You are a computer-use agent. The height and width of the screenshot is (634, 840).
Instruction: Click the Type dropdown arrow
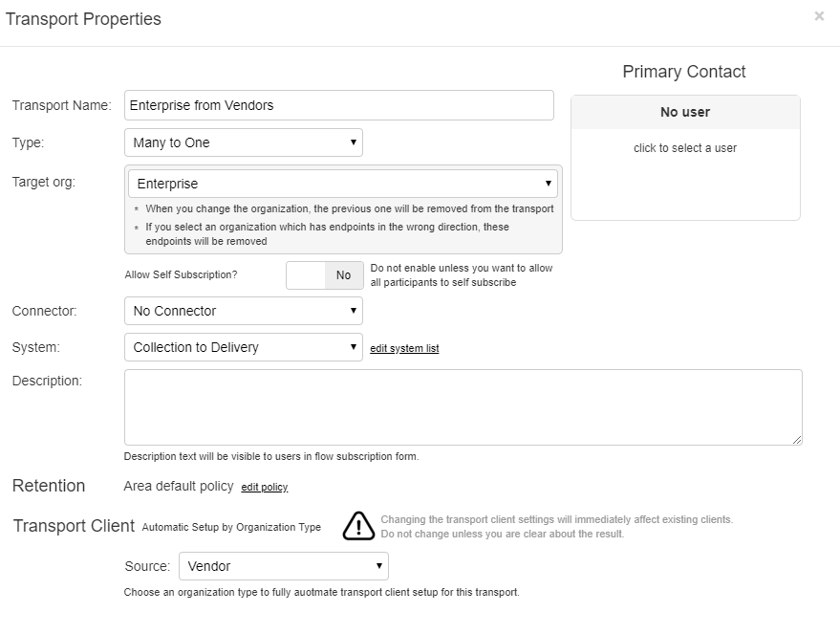click(353, 142)
